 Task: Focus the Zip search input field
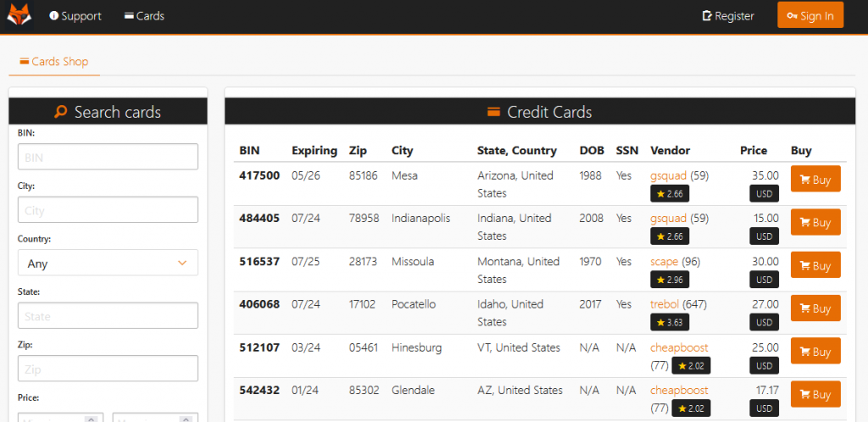(x=108, y=369)
